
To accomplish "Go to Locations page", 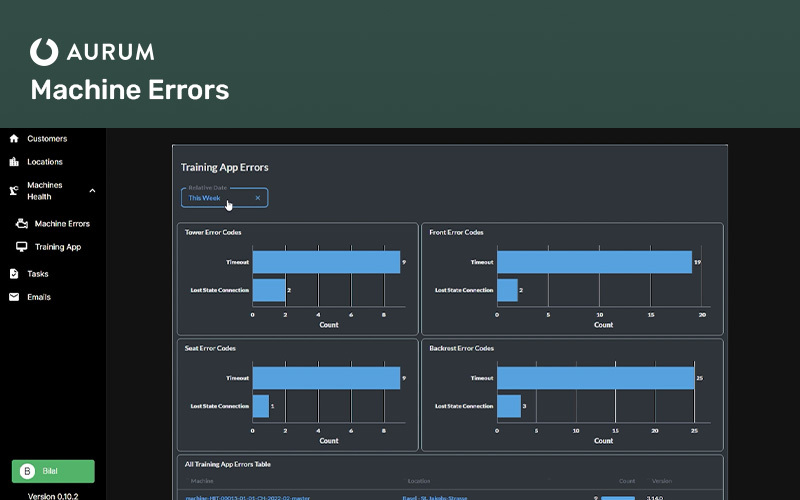I will point(45,162).
